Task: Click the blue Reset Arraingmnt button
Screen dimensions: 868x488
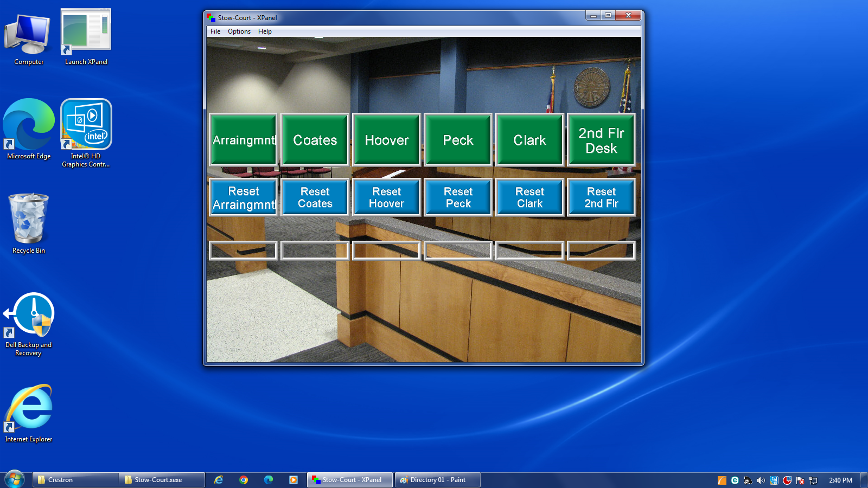Action: (243, 197)
